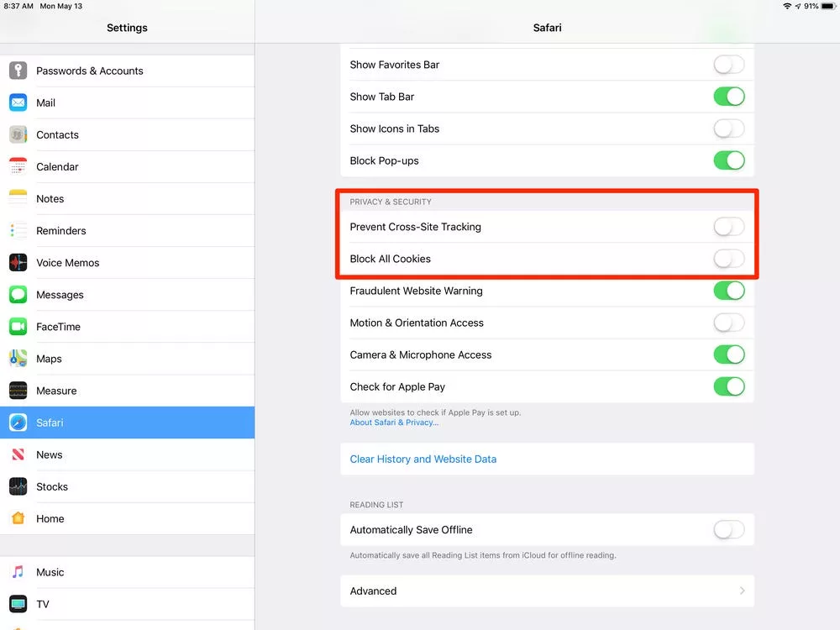Toggle Show Favorites Bar on
The width and height of the screenshot is (840, 630).
[x=728, y=64]
